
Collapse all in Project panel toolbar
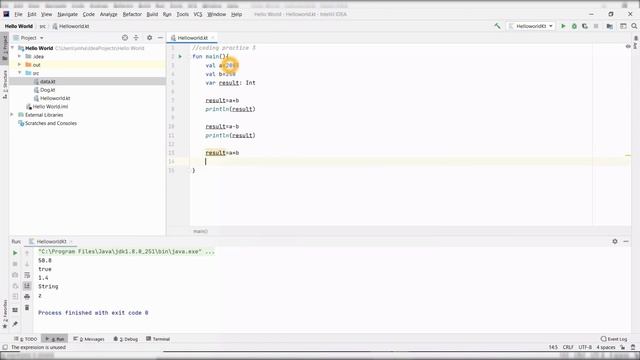(x=136, y=38)
